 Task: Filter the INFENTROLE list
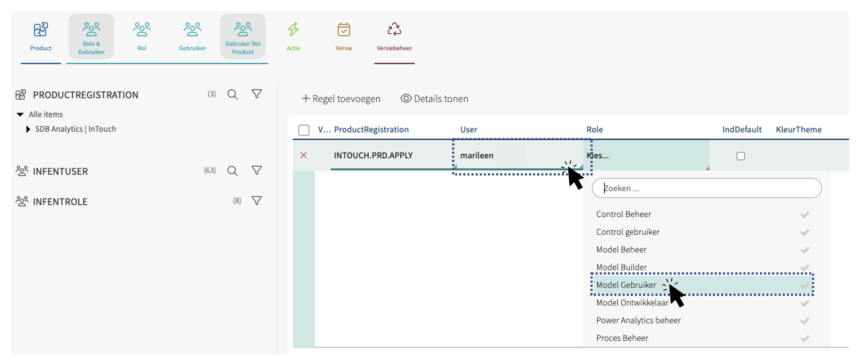pos(256,201)
